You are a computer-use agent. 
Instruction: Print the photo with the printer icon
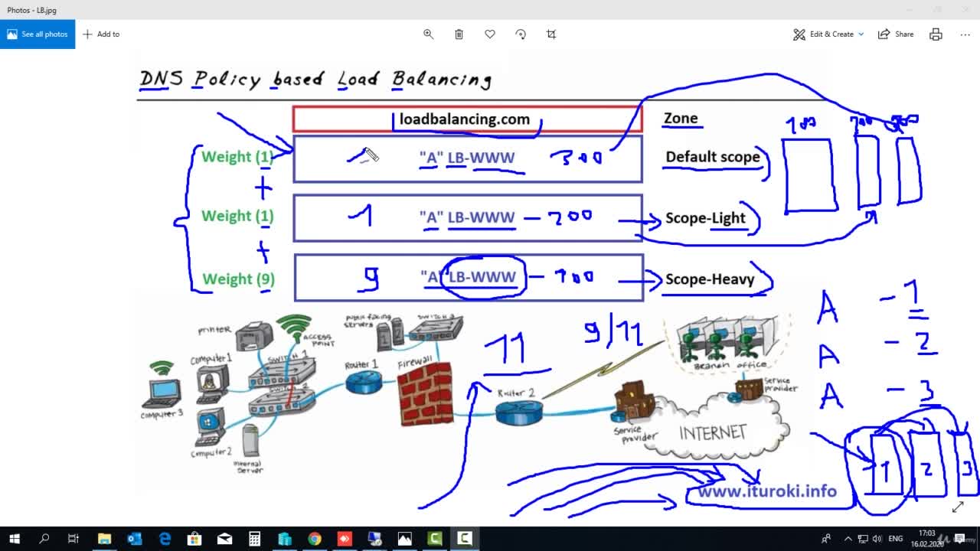(x=936, y=34)
